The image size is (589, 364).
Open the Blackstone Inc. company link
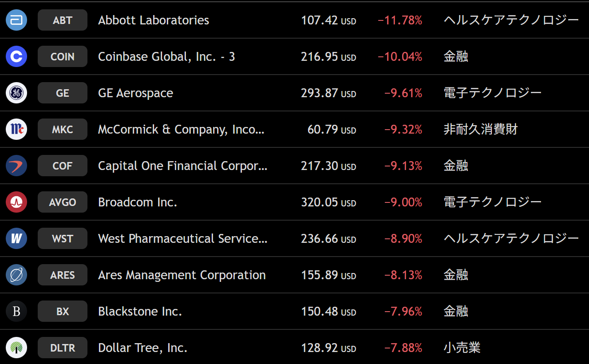tap(140, 312)
